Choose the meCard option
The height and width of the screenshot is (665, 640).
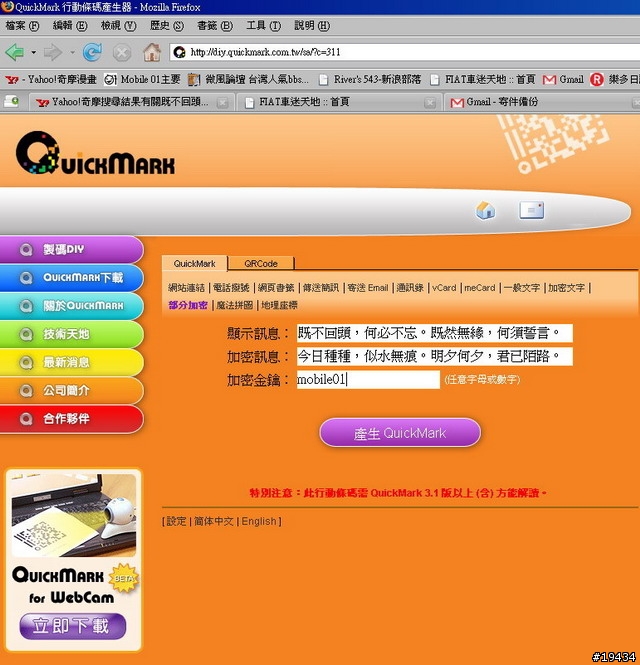pos(480,288)
